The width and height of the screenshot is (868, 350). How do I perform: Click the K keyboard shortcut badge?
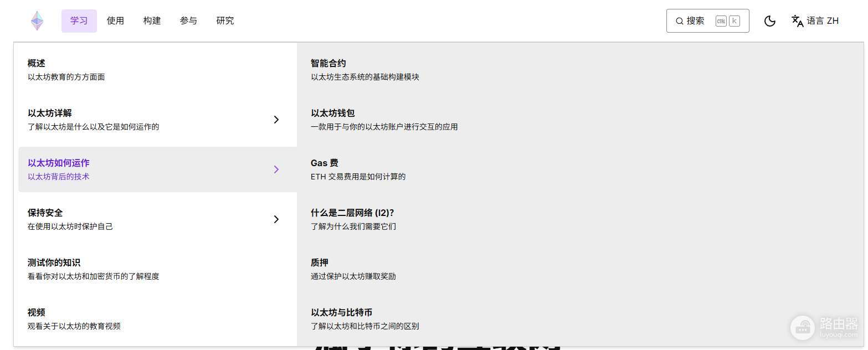(x=735, y=21)
